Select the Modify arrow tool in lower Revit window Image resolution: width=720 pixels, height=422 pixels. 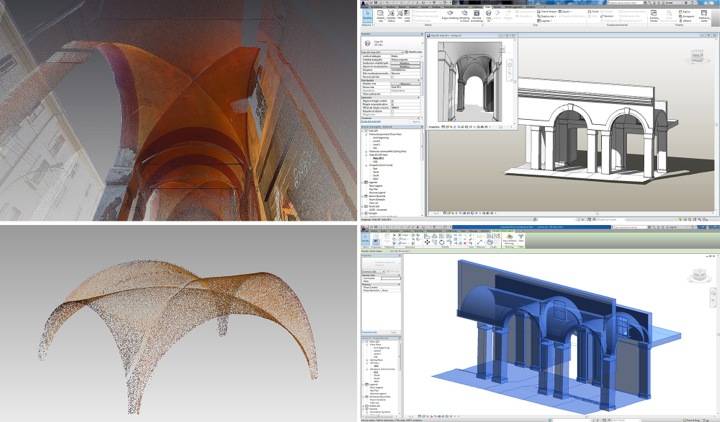(365, 240)
